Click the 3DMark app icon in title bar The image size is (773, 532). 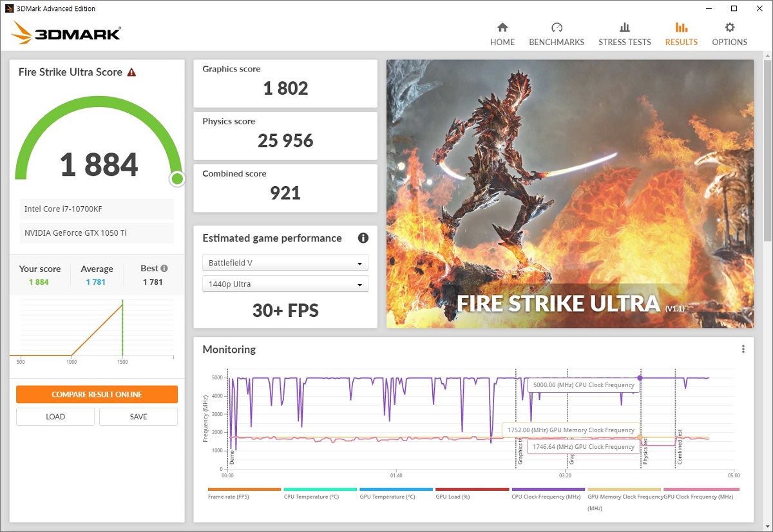9,8
